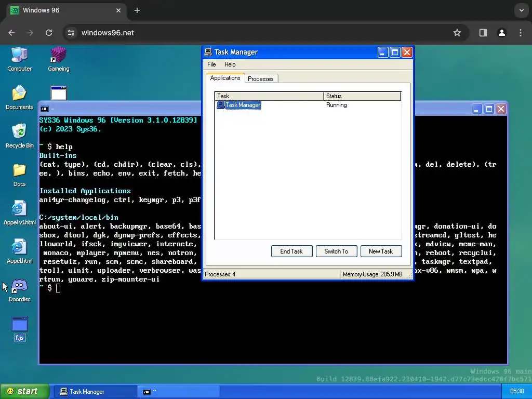532x399 pixels.
Task: Click the Start button on taskbar
Action: pyautogui.click(x=24, y=391)
